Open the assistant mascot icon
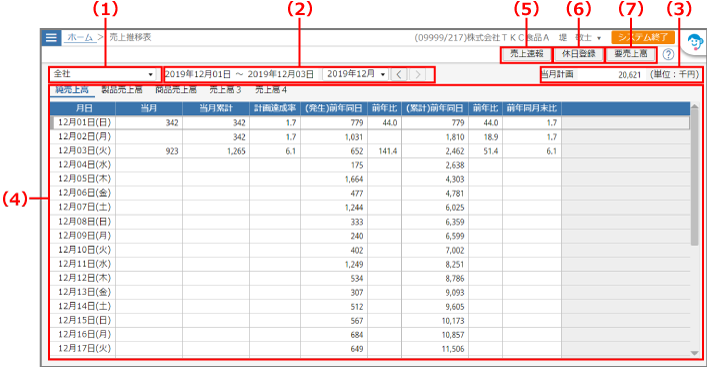 coord(695,43)
